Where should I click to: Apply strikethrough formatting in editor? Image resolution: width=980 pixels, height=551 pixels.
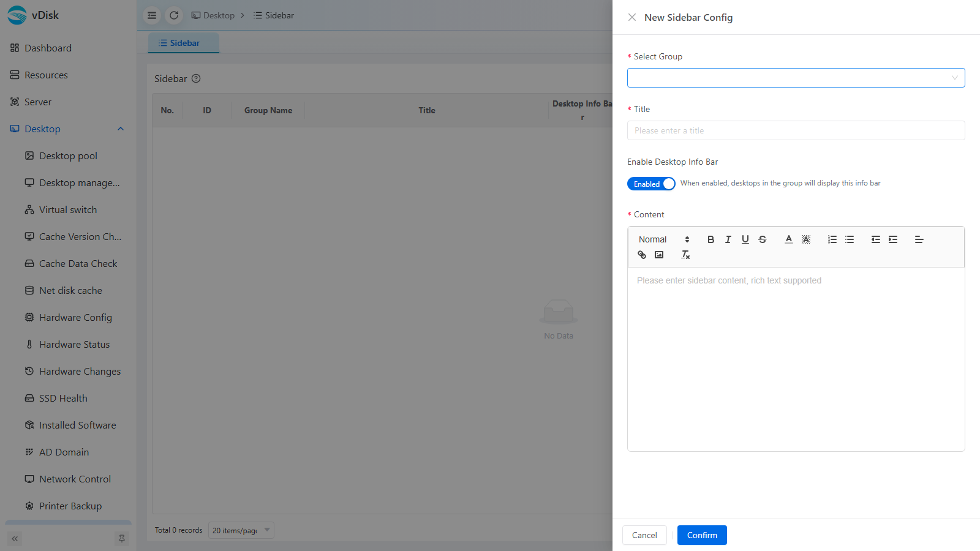(762, 239)
